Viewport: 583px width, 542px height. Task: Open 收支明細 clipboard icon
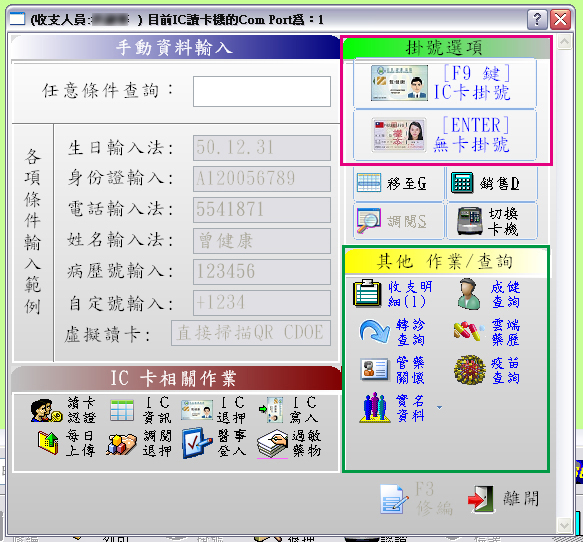[x=367, y=294]
